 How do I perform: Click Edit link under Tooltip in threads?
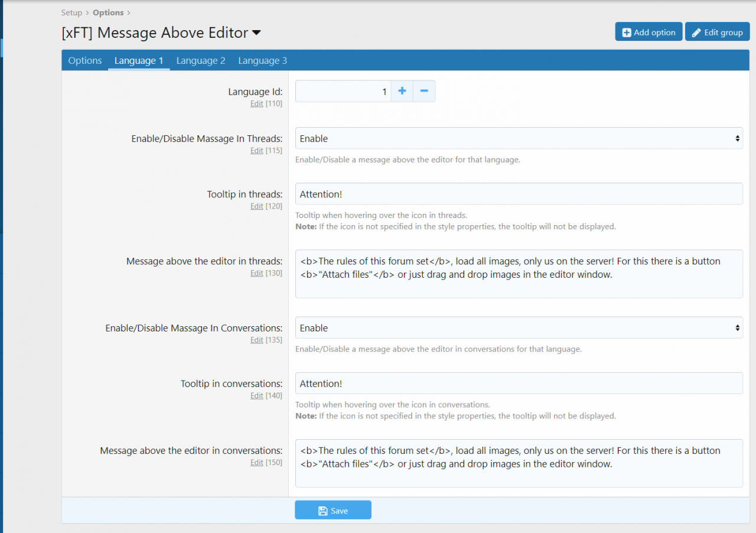point(256,206)
